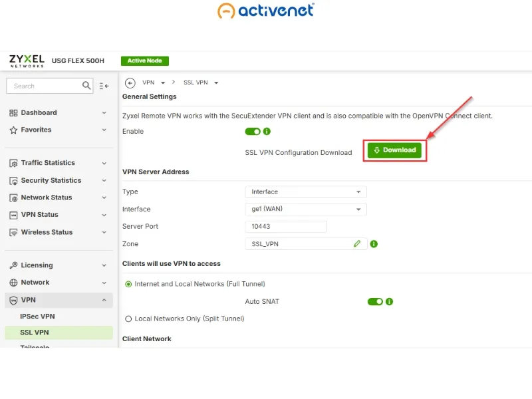Screen dimensions: 532x399
Task: Open the Interface dropdown ge1 (WAN)
Action: pyautogui.click(x=306, y=209)
